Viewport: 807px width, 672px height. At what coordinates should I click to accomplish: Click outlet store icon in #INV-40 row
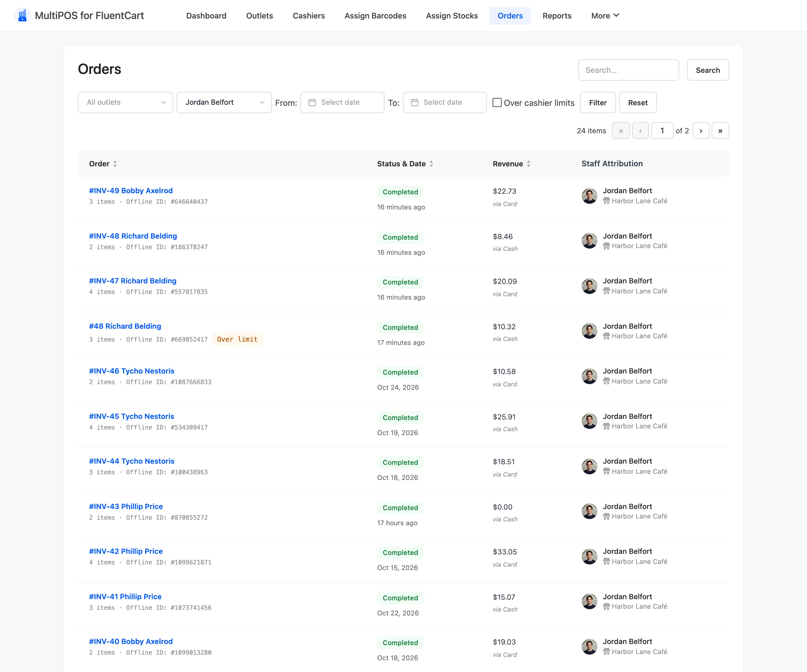606,652
